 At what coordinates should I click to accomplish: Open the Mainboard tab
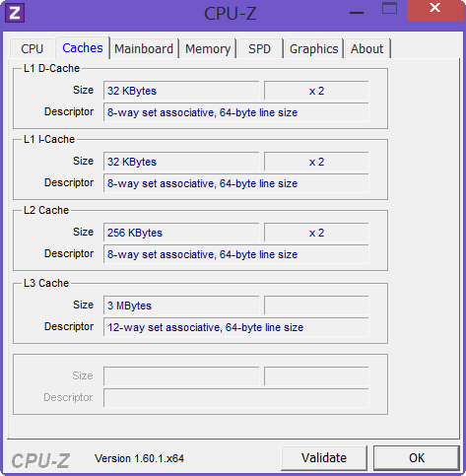coord(144,48)
